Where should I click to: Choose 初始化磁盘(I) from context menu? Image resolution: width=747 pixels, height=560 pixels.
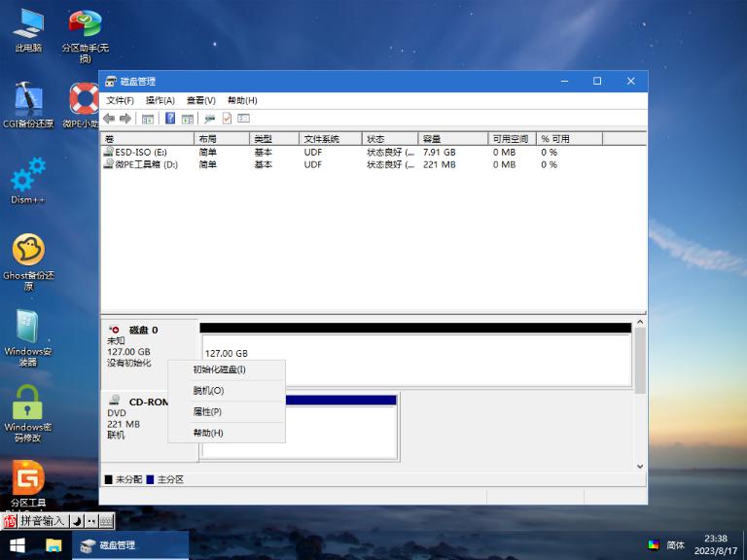(x=227, y=369)
